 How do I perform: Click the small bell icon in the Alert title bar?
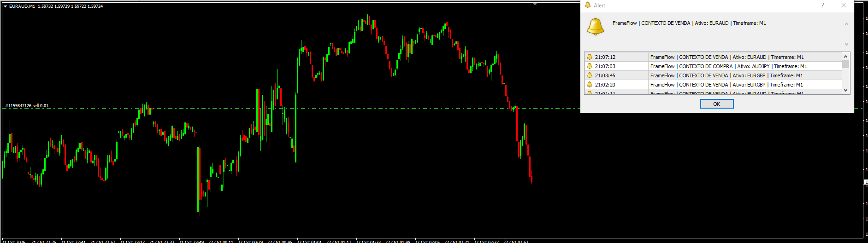pos(588,5)
